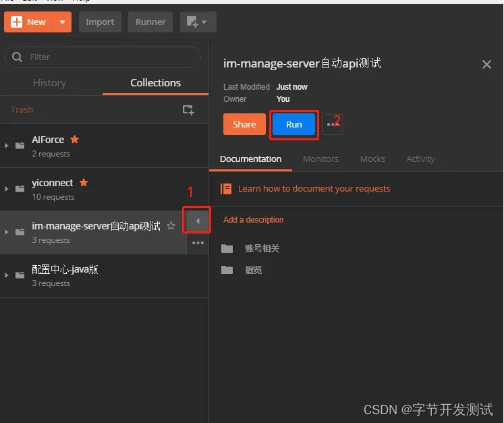The height and width of the screenshot is (423, 504).
Task: Collapse the collection details side panel arrow
Action: click(197, 221)
